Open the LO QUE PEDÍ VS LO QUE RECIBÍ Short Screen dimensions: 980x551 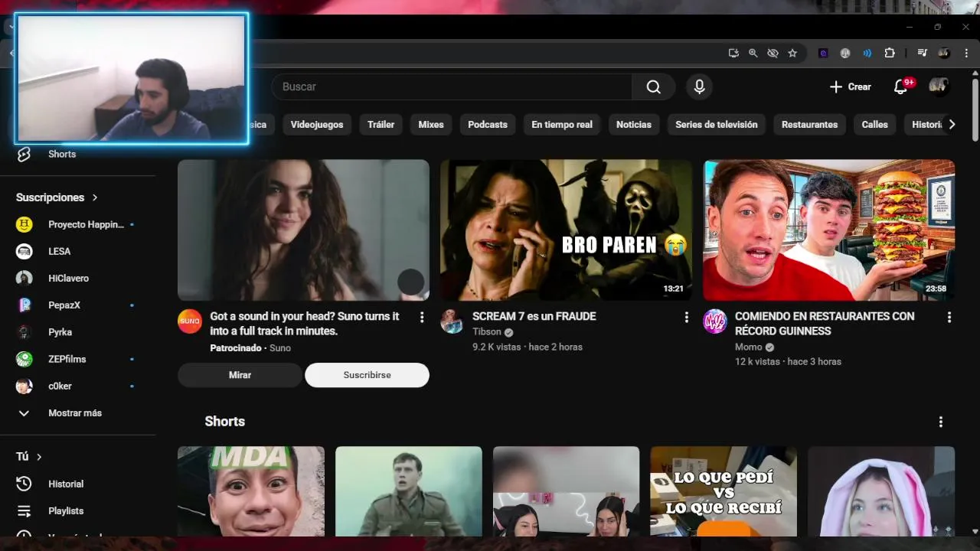tap(724, 491)
